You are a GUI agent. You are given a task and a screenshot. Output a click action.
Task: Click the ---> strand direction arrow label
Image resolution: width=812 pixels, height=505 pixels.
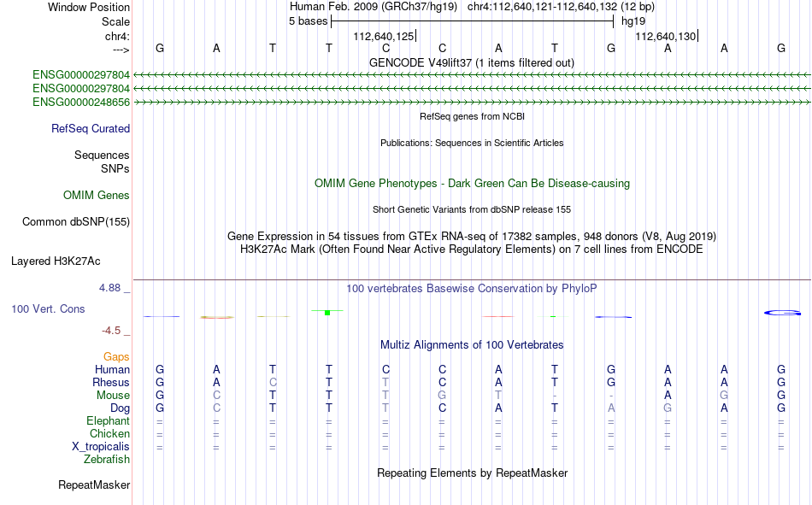[x=121, y=50]
